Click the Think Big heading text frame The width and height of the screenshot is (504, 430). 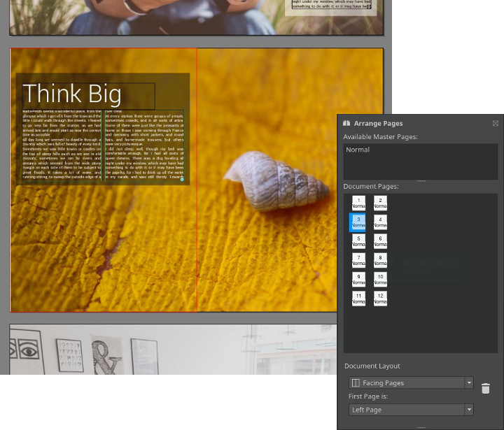(73, 94)
